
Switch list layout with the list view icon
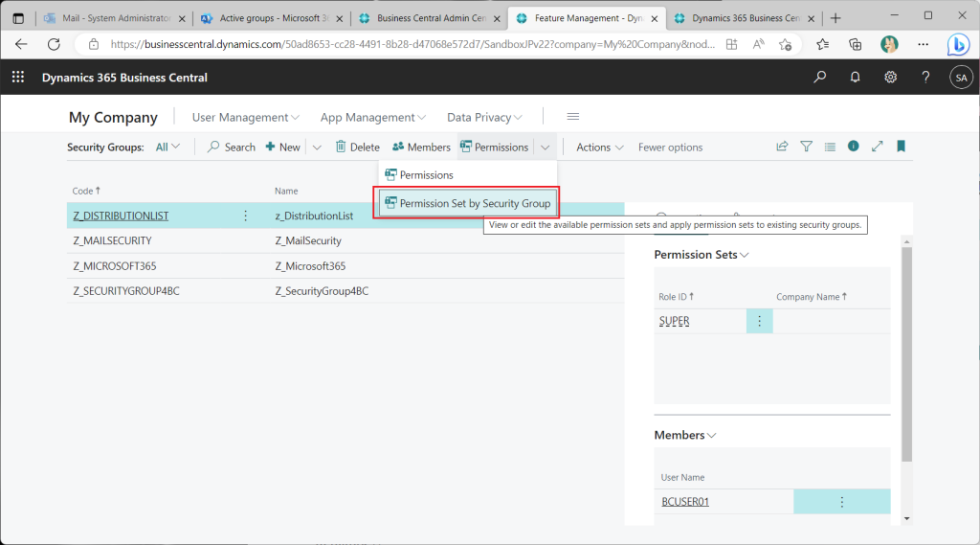coord(830,147)
